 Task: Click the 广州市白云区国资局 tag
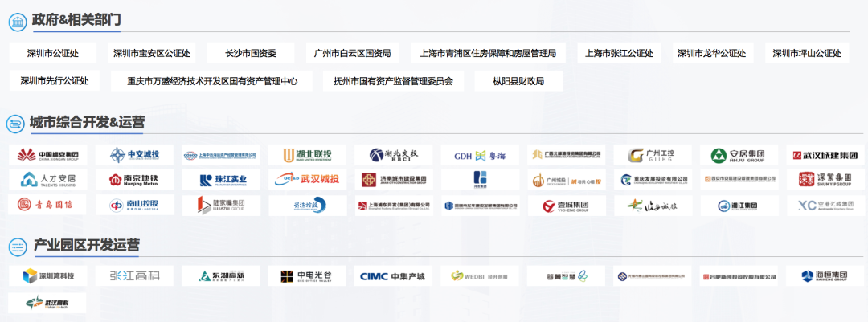point(353,53)
